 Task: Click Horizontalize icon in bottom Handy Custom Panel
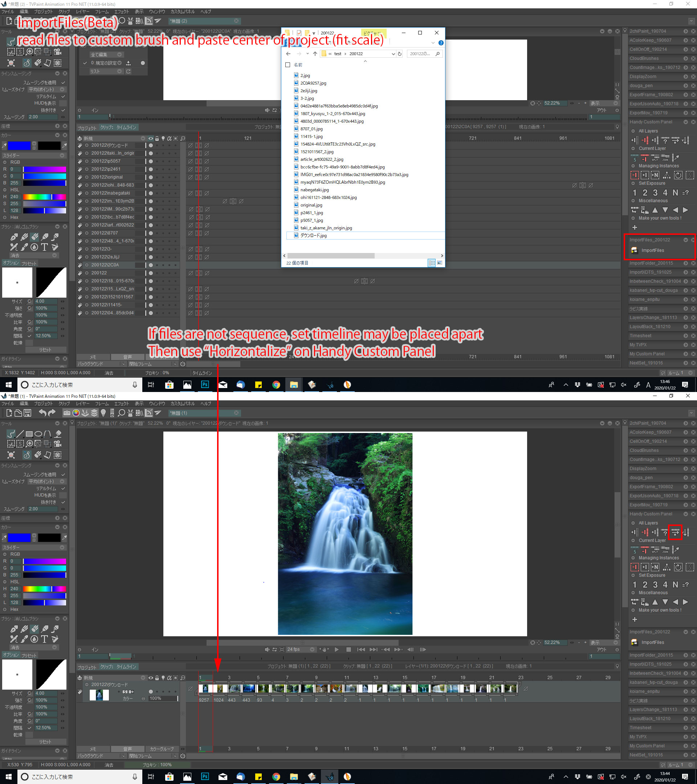[675, 532]
